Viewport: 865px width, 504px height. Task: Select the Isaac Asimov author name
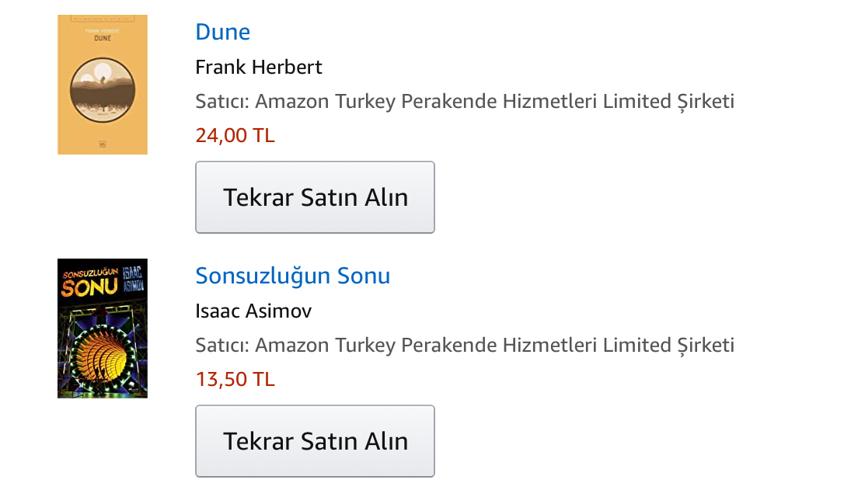253,311
